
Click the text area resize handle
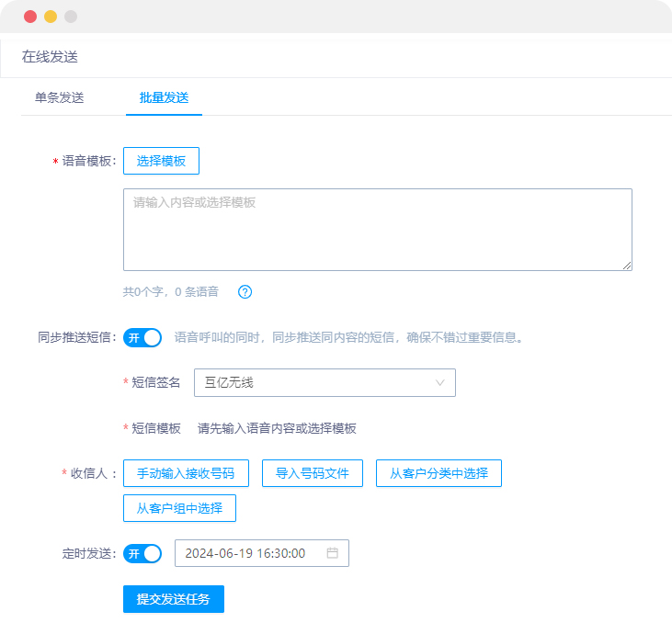coord(628,266)
